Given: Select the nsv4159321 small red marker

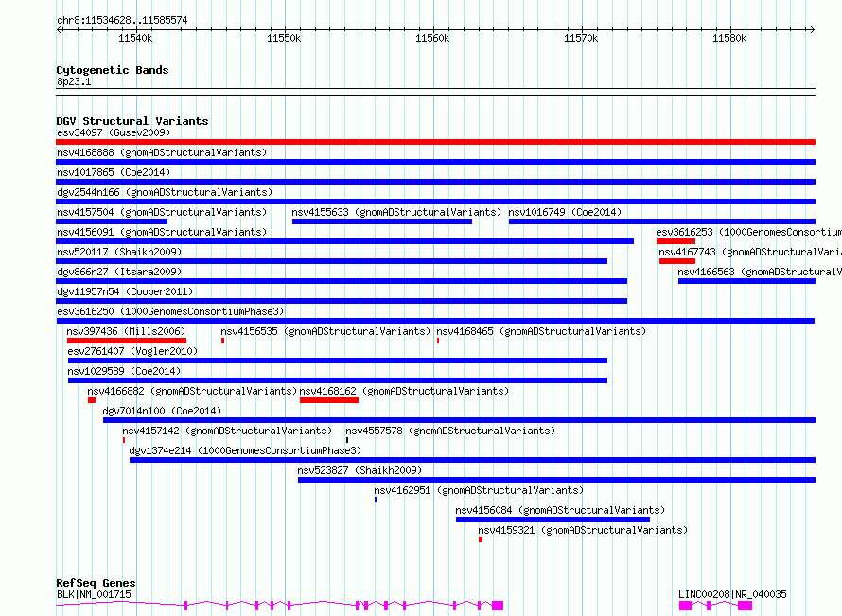Looking at the screenshot, I should [x=481, y=539].
